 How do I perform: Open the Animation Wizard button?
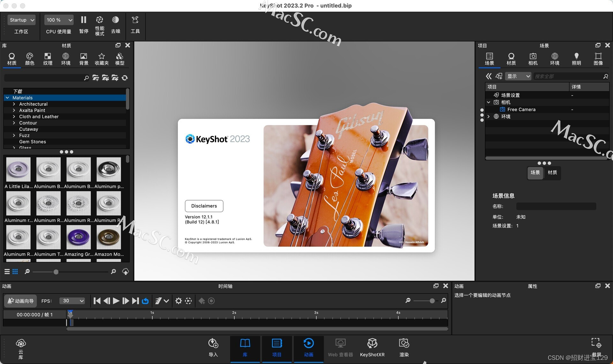coord(20,301)
